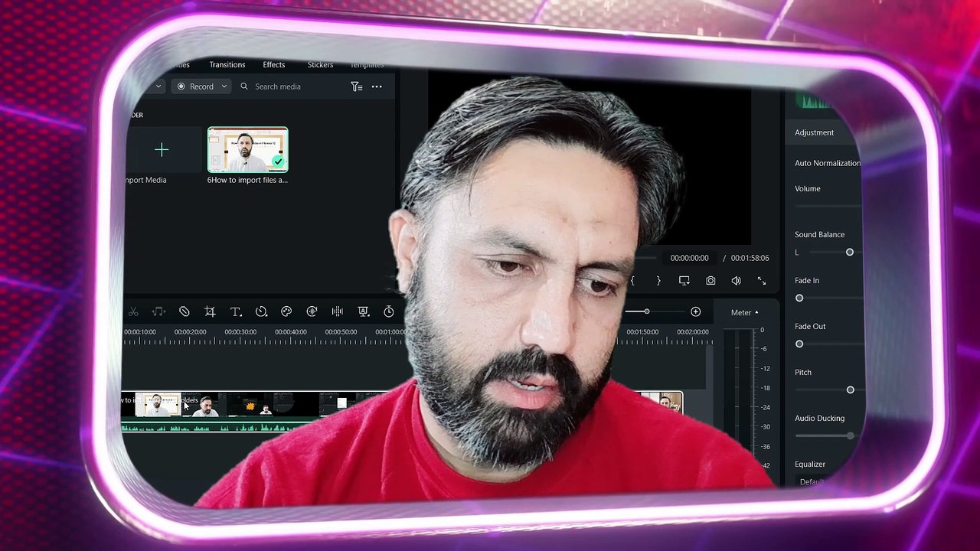Adjust the Sound Balance slider handle
Viewport: 980px width, 551px height.
[x=850, y=252]
